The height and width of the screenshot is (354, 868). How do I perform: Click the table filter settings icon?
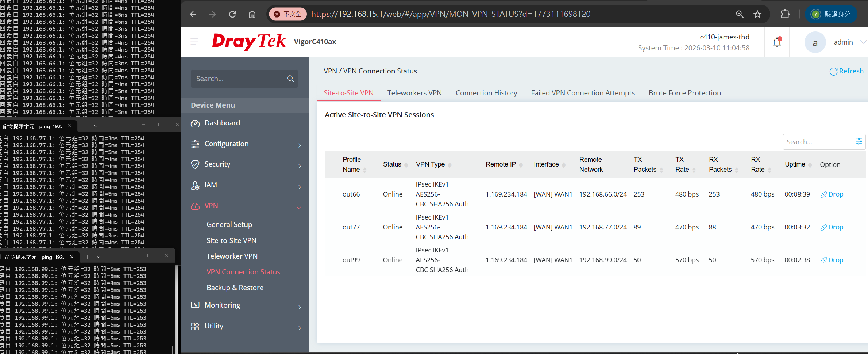coord(859,141)
